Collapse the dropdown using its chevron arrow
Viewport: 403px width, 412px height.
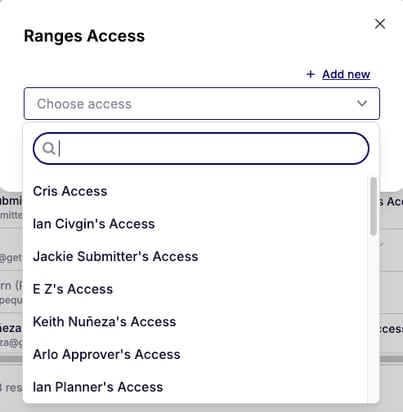(x=362, y=104)
